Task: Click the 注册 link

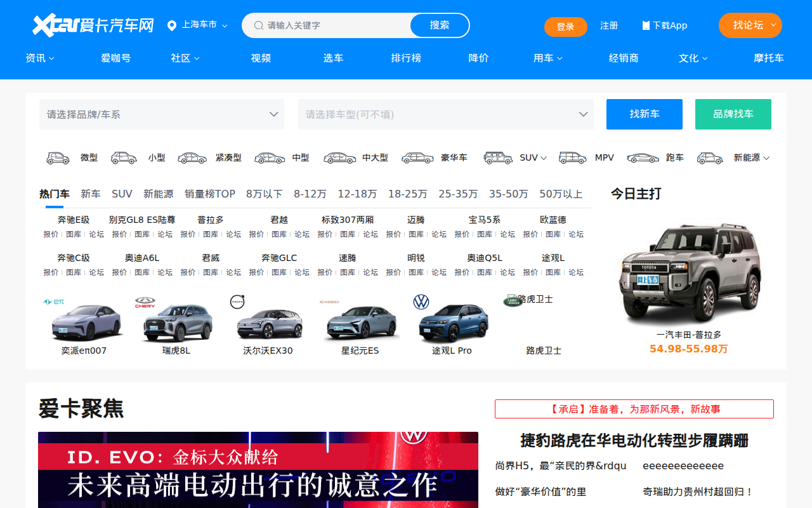Action: [609, 25]
